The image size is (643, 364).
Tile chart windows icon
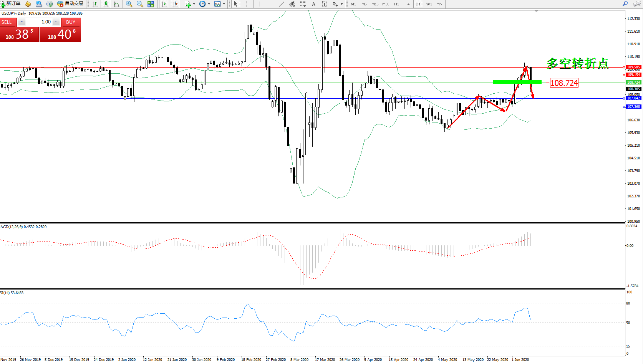[151, 4]
